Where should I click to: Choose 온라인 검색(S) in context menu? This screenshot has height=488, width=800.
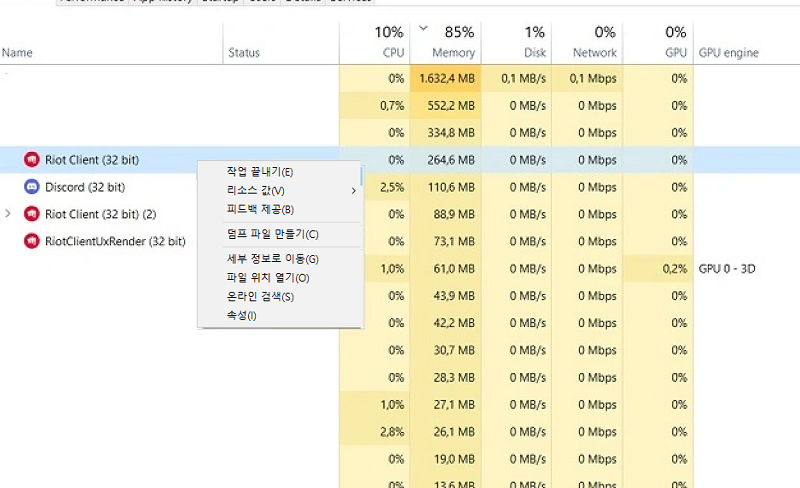tap(260, 297)
